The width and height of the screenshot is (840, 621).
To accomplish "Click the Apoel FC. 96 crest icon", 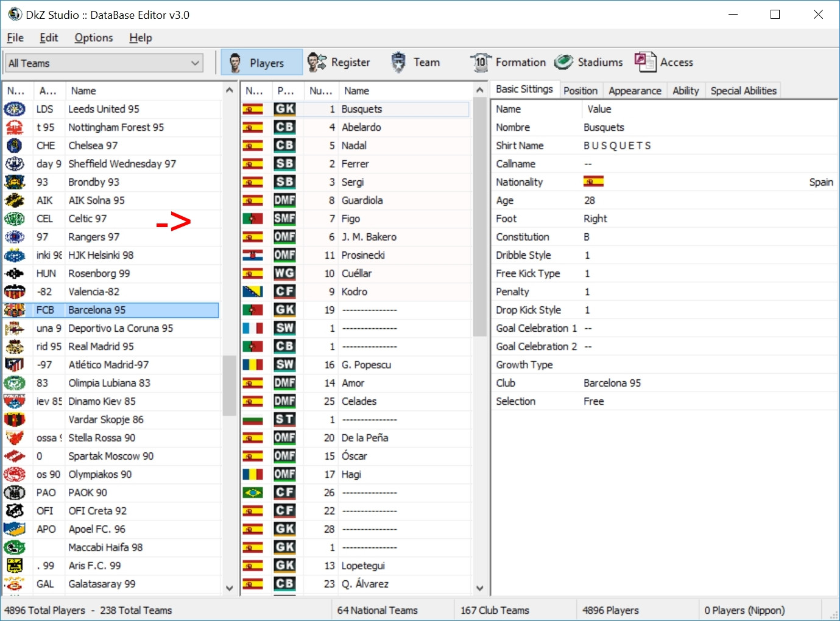I will point(15,529).
